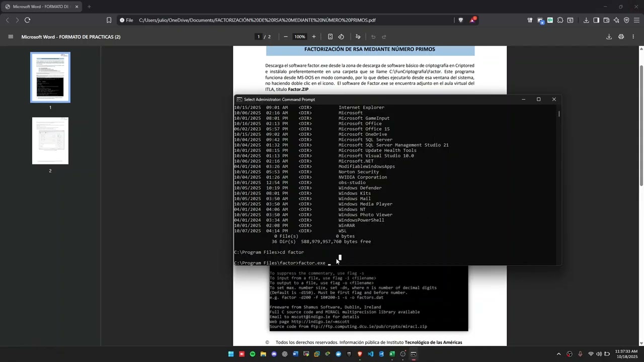The width and height of the screenshot is (644, 362).
Task: Open Excel from the taskbar
Action: [x=392, y=354]
